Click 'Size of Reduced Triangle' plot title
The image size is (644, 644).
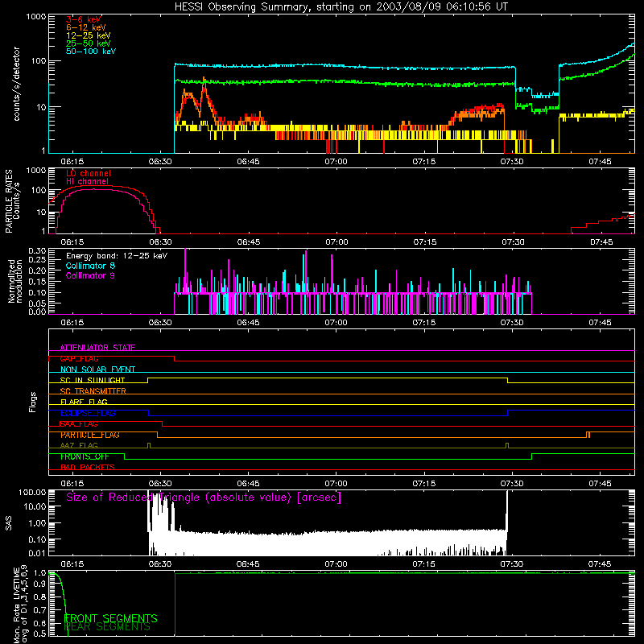(204, 497)
